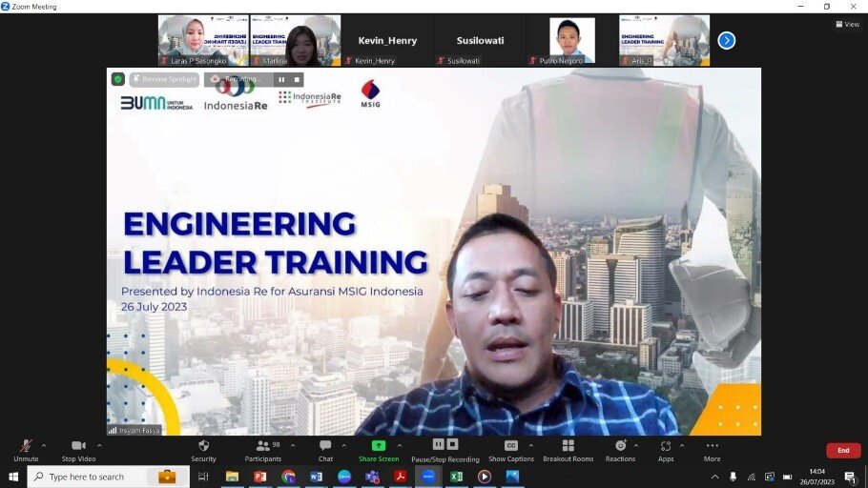Open PowerPoint from taskbar

[260, 477]
